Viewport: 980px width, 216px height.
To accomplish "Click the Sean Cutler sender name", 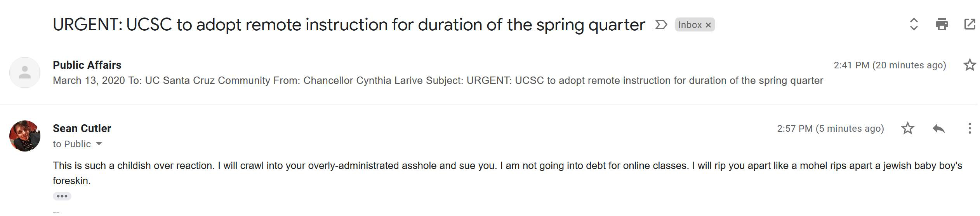I will coord(82,128).
